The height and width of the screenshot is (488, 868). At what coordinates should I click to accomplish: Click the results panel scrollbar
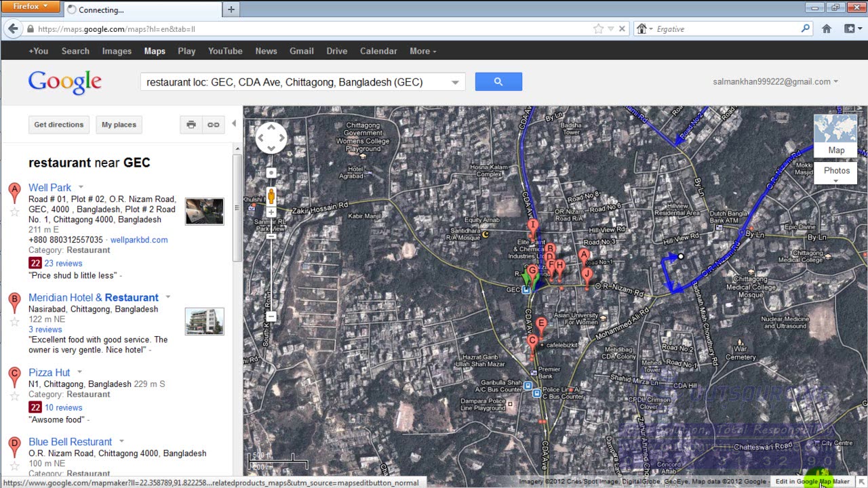[237, 207]
